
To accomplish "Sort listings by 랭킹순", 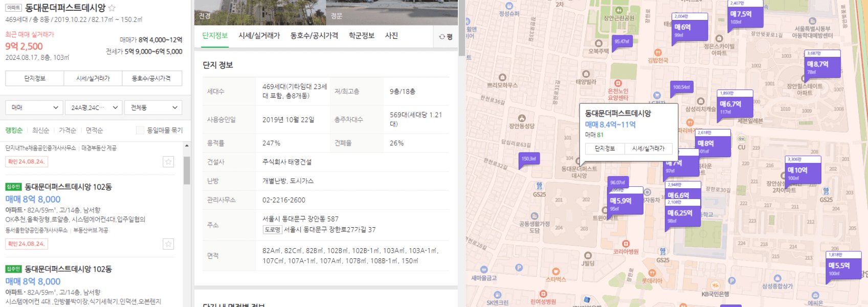I will (x=14, y=130).
